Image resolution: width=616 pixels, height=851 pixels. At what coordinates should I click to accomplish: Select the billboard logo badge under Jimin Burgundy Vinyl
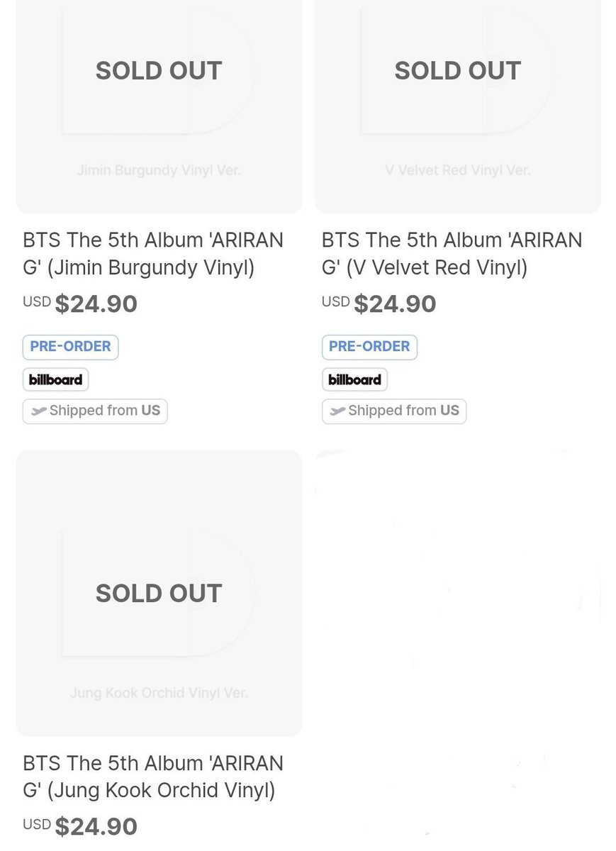point(55,379)
